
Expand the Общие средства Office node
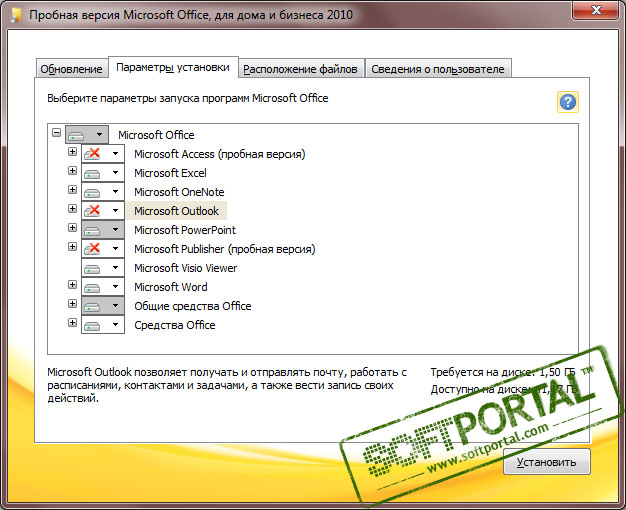coord(72,304)
